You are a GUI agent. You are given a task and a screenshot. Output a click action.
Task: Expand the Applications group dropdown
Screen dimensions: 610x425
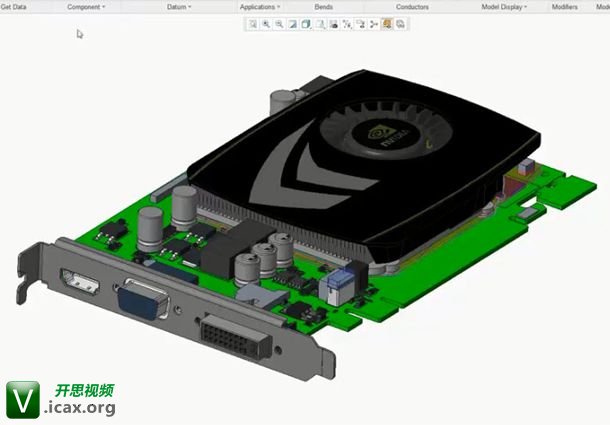tap(260, 7)
